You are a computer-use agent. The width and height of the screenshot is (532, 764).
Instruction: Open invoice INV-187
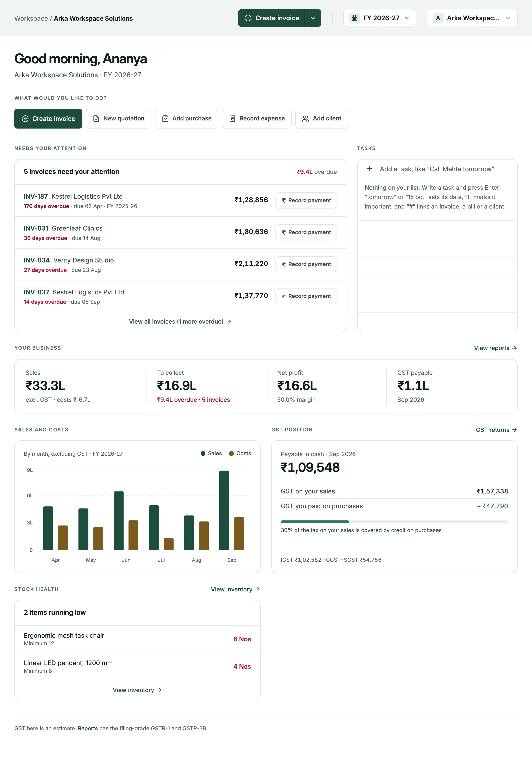(35, 196)
